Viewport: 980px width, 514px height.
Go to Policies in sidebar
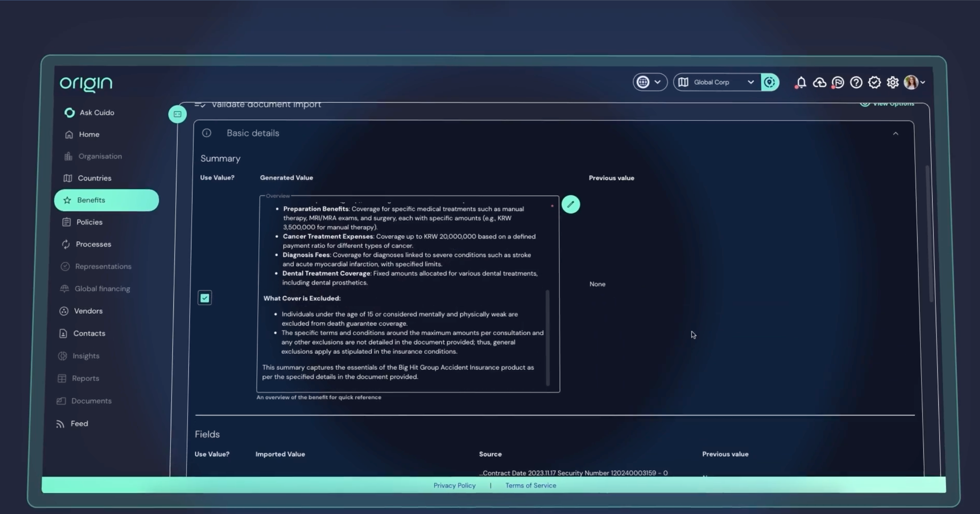tap(89, 222)
